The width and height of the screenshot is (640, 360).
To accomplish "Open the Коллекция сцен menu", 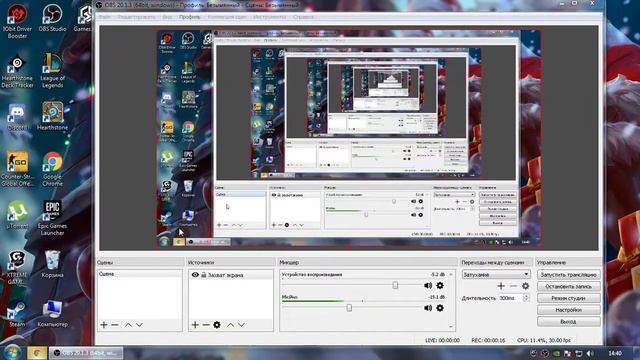I will click(227, 17).
